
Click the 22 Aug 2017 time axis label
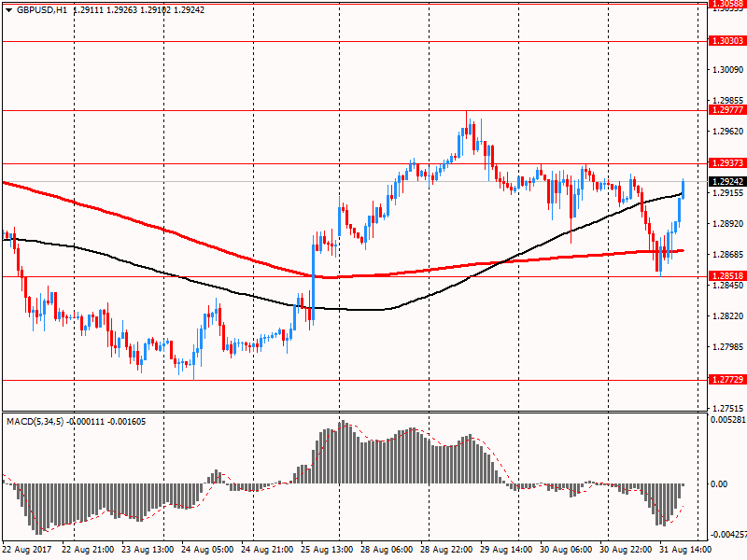(27, 550)
